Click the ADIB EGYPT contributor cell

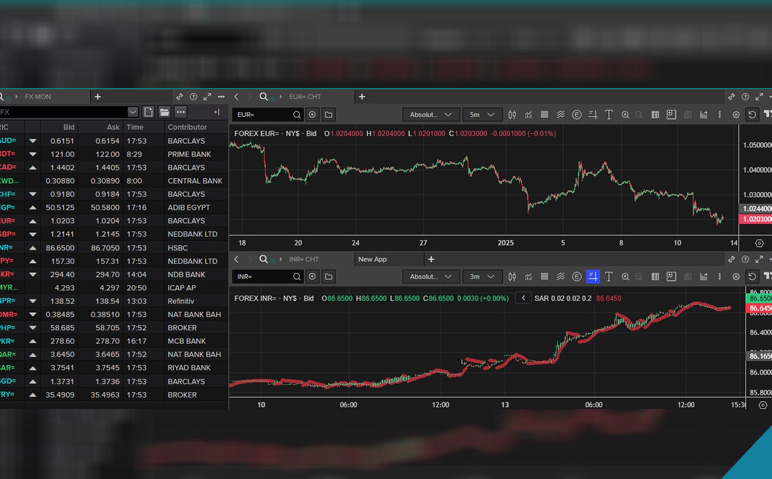coord(189,207)
